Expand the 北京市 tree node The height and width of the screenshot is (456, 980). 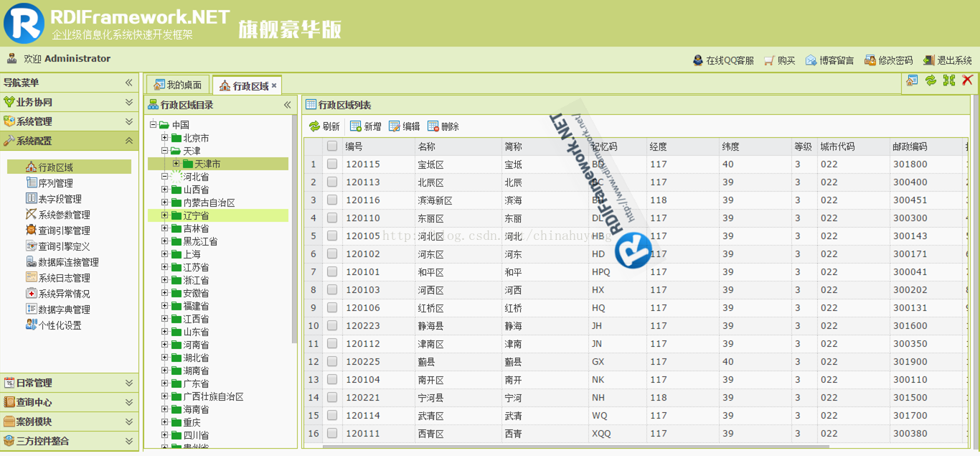(x=165, y=138)
